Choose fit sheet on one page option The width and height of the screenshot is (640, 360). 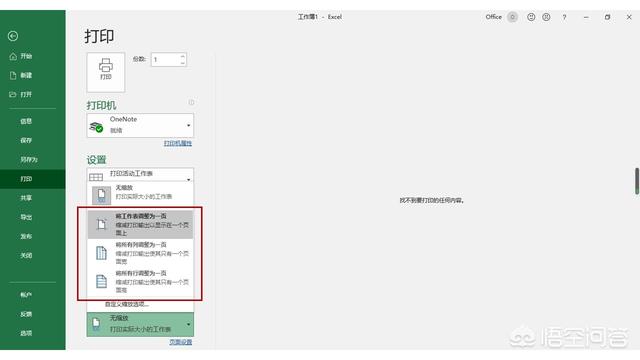[140, 224]
